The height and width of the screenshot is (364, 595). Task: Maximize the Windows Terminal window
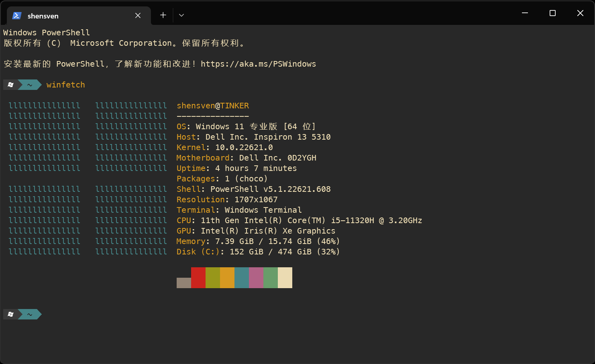pos(552,13)
